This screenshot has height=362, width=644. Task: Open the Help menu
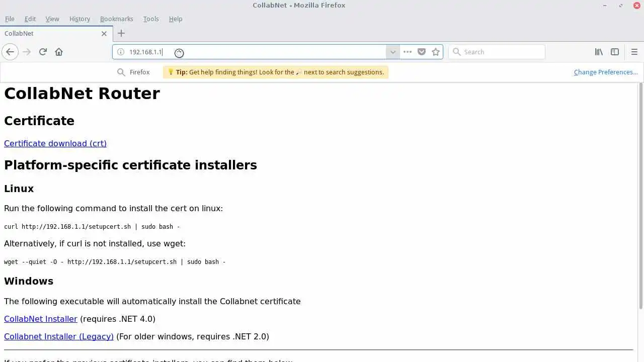tap(176, 19)
